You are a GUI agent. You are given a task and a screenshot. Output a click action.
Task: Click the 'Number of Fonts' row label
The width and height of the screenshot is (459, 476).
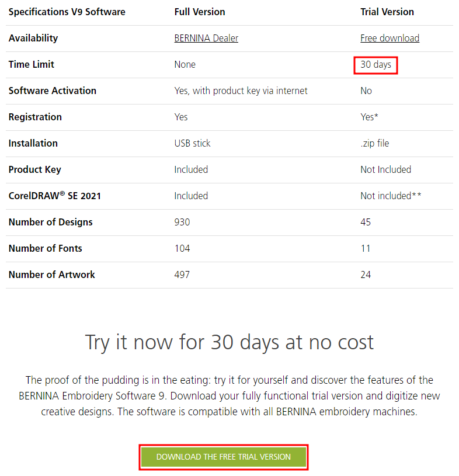45,248
